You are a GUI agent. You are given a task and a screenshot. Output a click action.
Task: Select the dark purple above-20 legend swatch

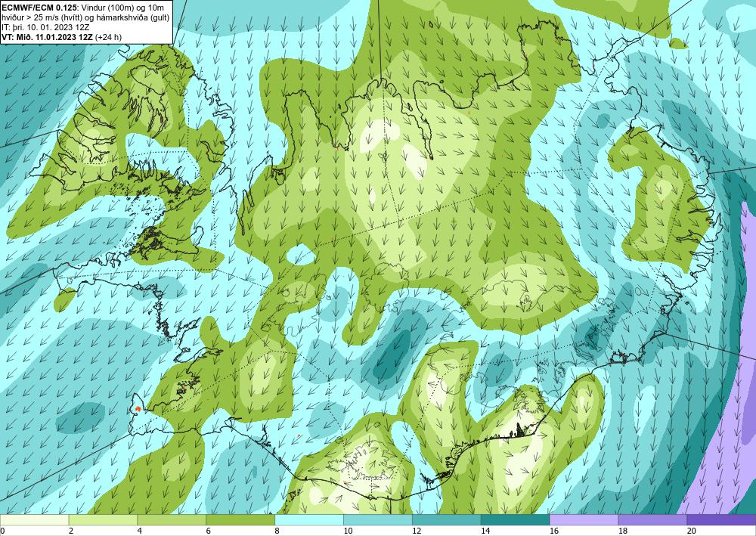(721, 520)
